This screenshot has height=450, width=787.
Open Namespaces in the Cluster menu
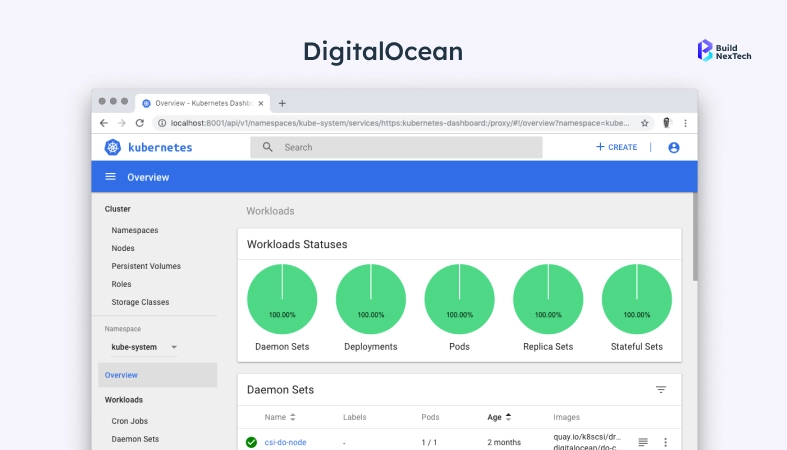[135, 230]
